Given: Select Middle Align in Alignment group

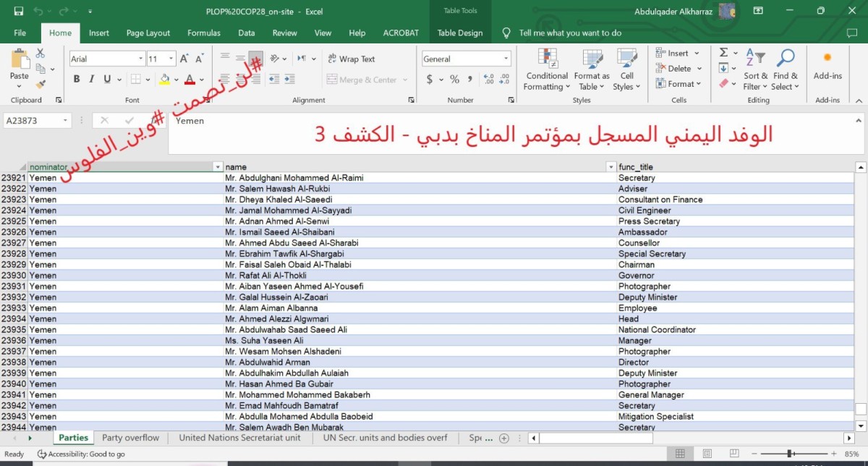Looking at the screenshot, I should pyautogui.click(x=240, y=58).
